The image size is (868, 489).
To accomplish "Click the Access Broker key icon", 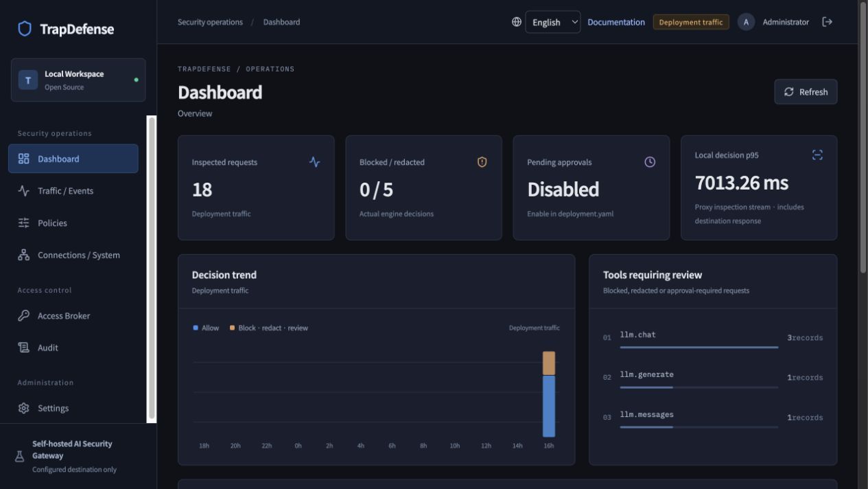I will click(x=24, y=316).
